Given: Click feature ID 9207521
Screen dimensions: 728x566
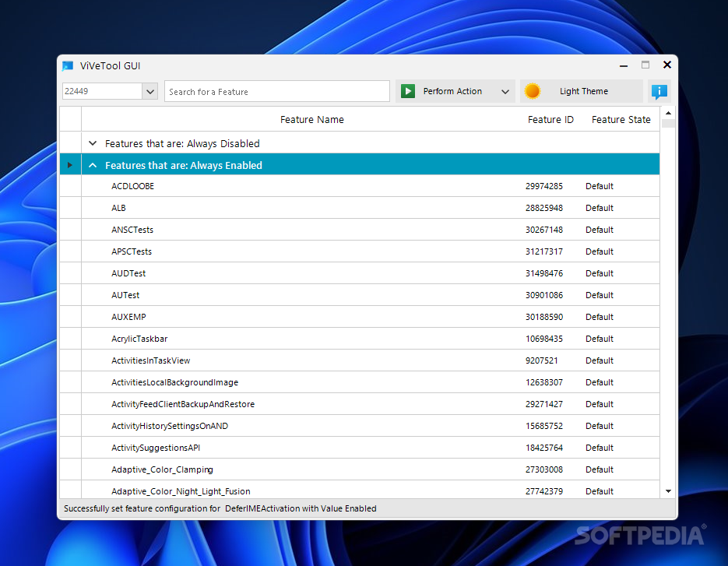Looking at the screenshot, I should (x=541, y=360).
